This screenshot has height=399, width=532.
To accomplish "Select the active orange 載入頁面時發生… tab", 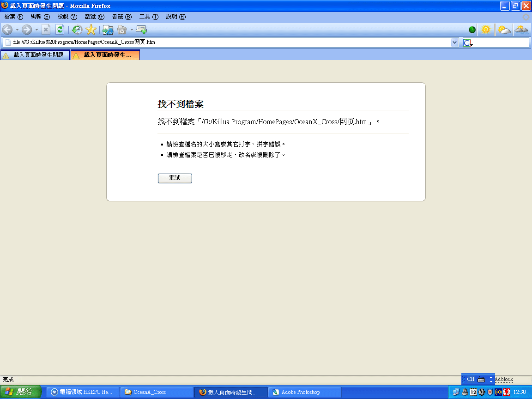I will pyautogui.click(x=105, y=55).
